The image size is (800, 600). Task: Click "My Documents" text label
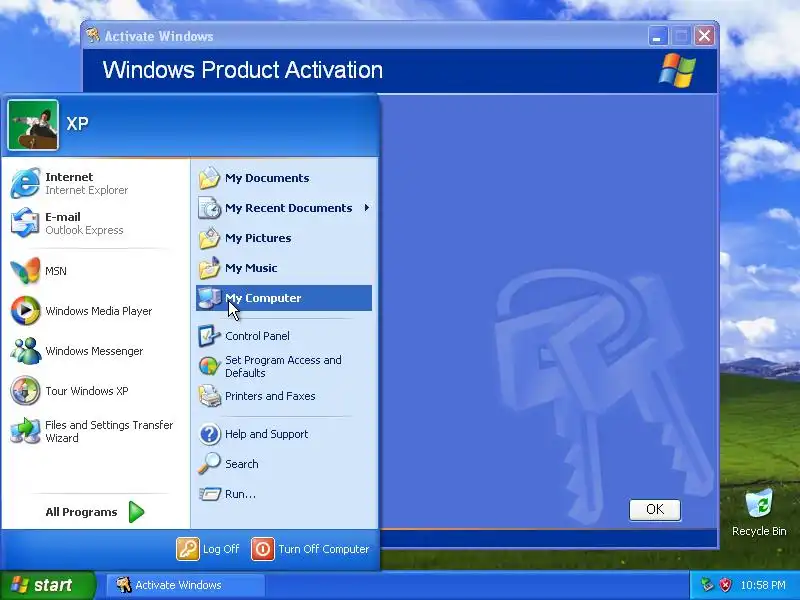[x=267, y=178]
